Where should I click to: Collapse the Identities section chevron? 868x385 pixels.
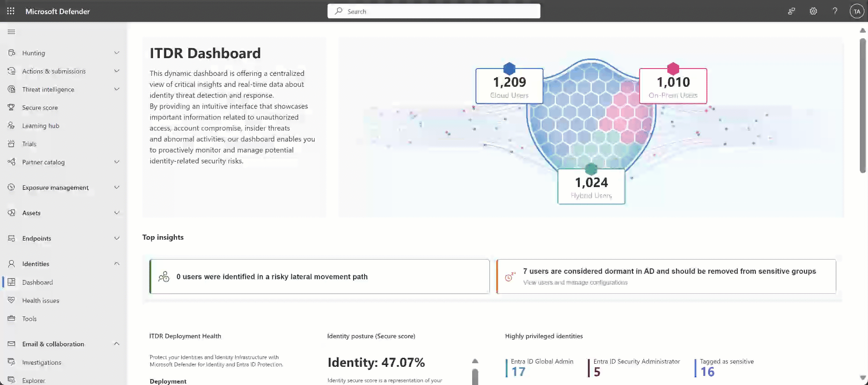tap(117, 264)
